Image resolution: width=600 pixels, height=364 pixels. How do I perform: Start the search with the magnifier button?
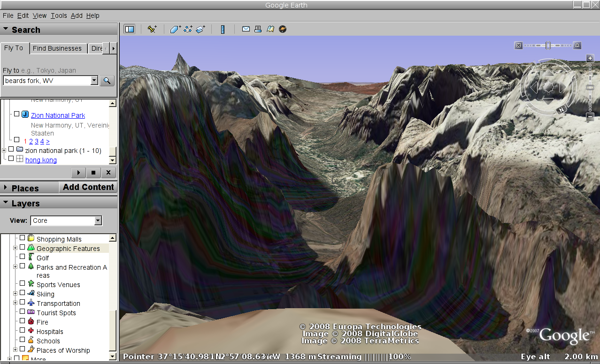[x=108, y=81]
